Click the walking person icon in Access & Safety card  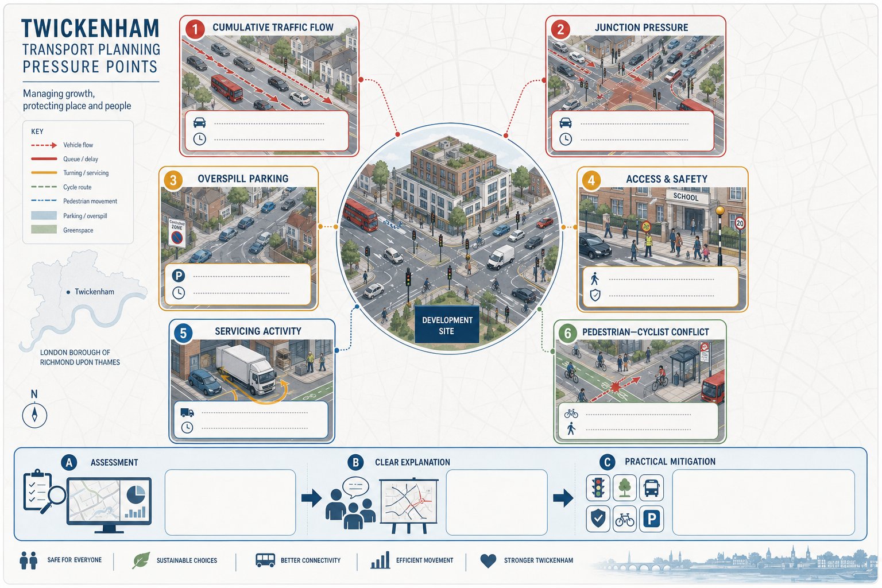point(595,278)
